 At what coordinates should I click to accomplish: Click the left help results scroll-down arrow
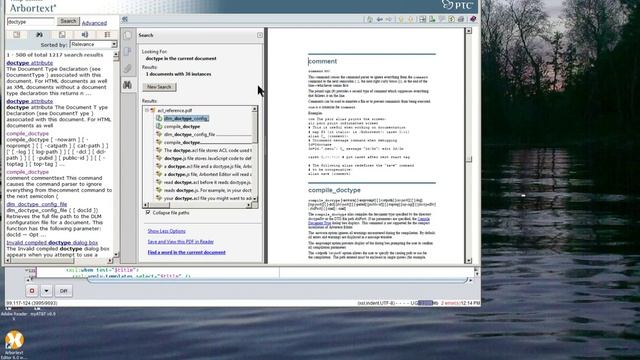point(116,254)
